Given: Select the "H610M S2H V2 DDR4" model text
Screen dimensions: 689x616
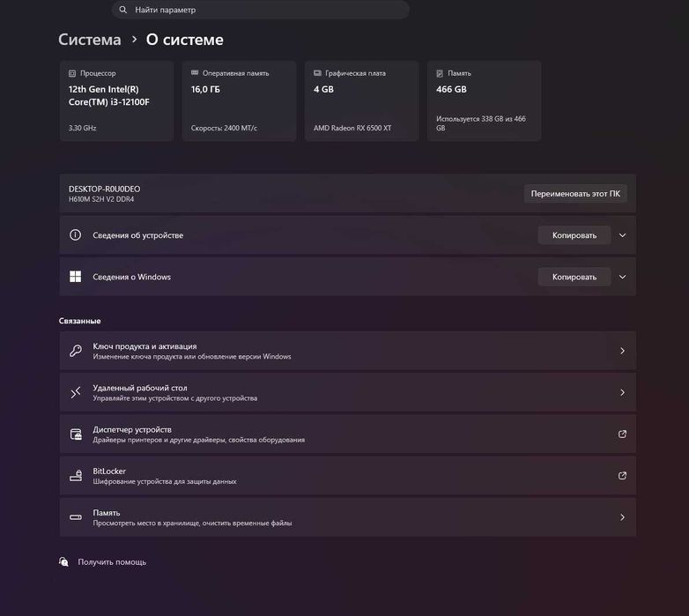Looking at the screenshot, I should (101, 199).
